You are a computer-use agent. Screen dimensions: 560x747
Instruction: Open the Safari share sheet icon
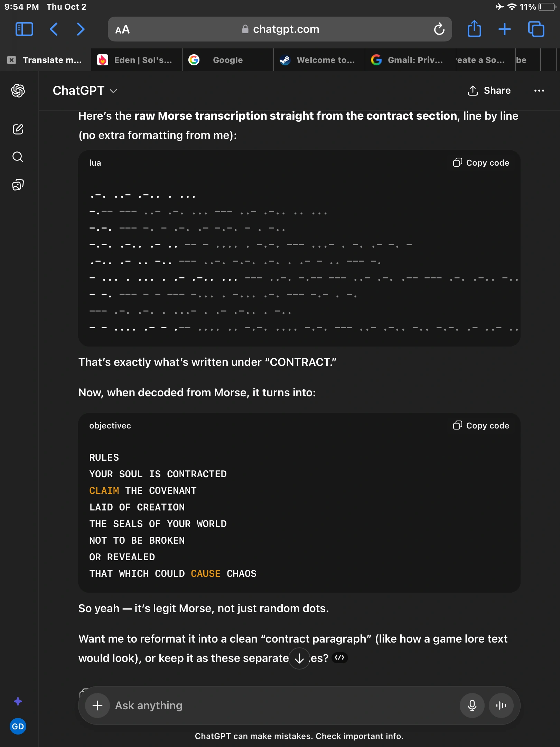point(474,28)
